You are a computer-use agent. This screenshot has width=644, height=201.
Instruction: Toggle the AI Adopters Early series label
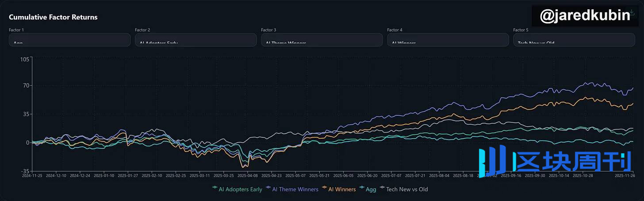[240, 189]
